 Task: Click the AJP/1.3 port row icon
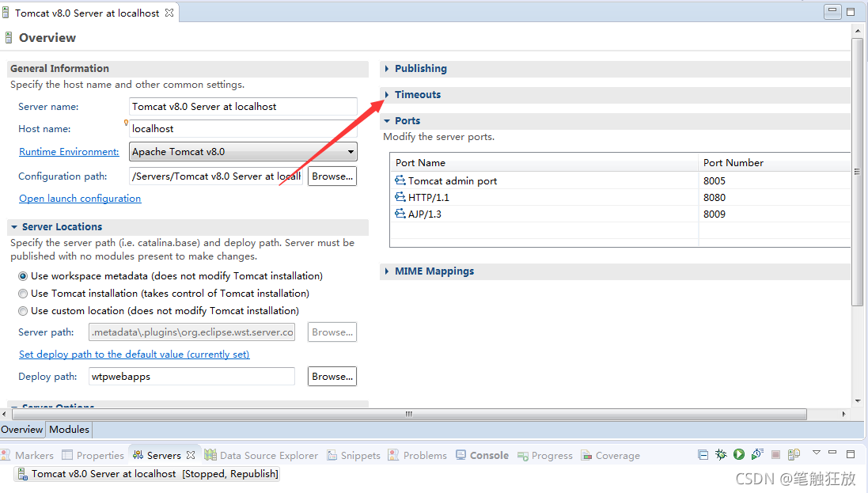400,214
